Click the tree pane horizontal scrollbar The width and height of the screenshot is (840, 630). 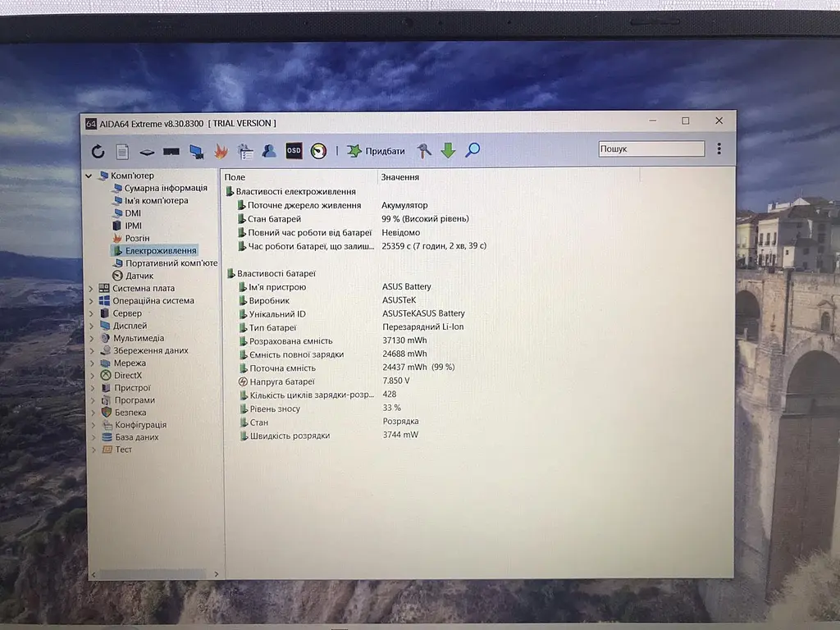pos(153,573)
